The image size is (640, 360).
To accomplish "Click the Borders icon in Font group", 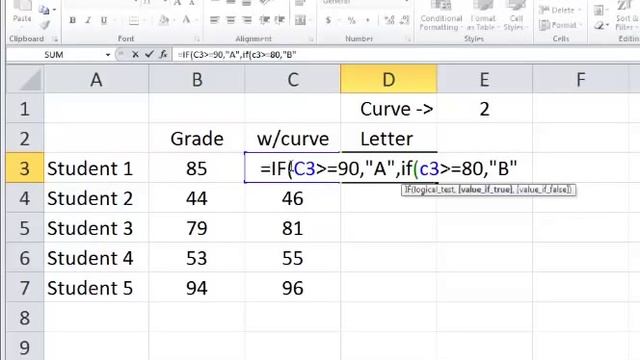I will click(x=133, y=20).
